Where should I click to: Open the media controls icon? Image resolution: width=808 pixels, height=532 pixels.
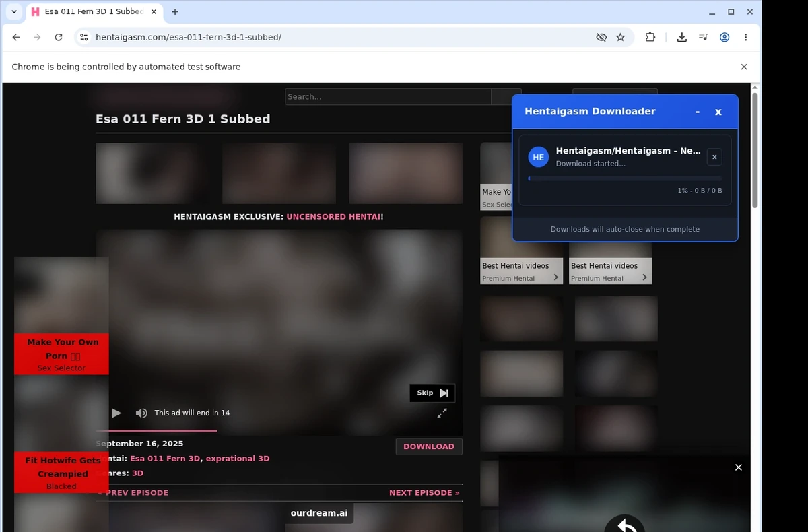point(703,37)
